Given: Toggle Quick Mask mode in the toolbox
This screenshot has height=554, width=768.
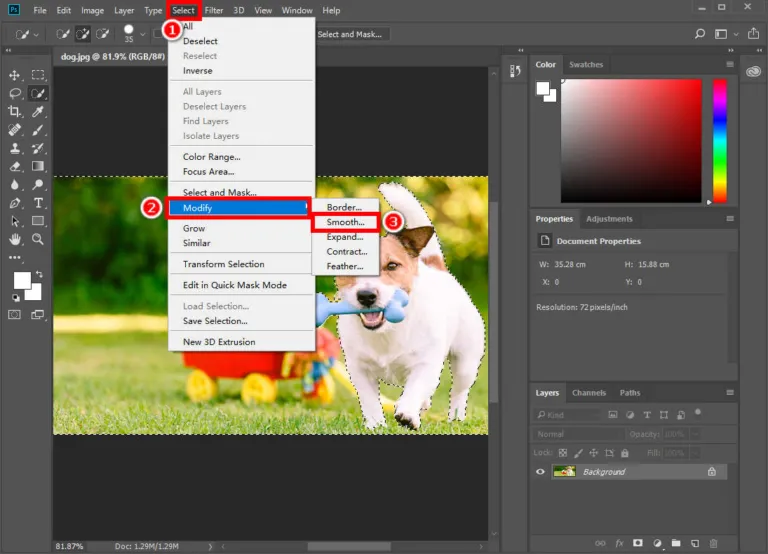Looking at the screenshot, I should pyautogui.click(x=15, y=314).
